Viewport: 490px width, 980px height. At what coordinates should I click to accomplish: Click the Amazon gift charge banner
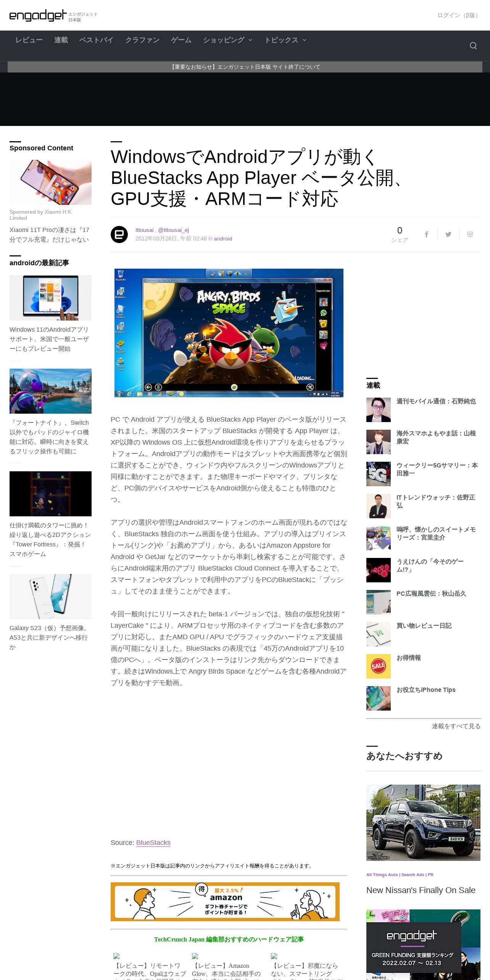click(x=225, y=902)
